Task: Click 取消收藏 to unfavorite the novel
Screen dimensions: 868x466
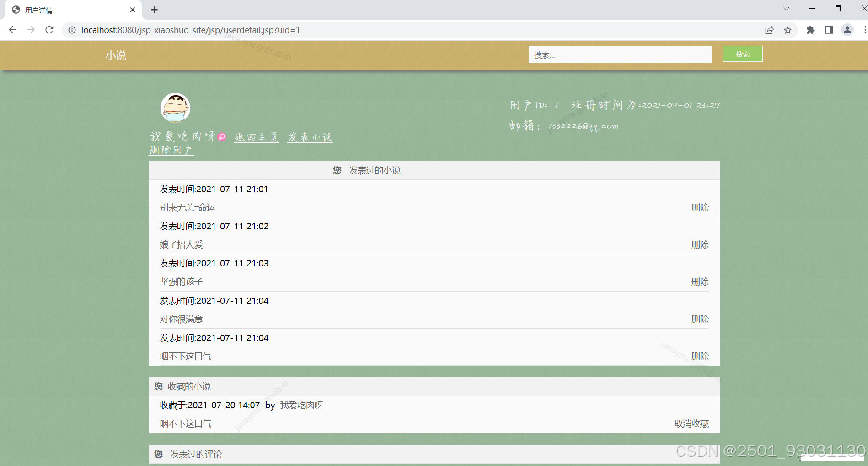Action: pyautogui.click(x=691, y=423)
